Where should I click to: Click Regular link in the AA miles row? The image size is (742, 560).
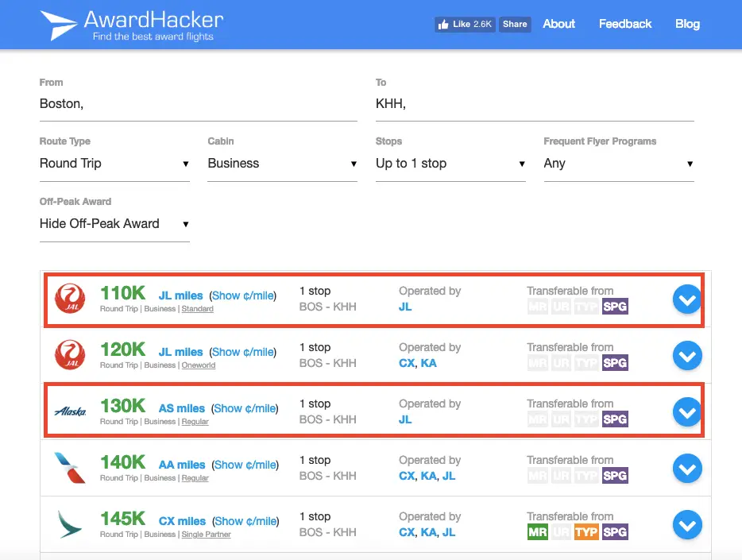[x=195, y=477]
